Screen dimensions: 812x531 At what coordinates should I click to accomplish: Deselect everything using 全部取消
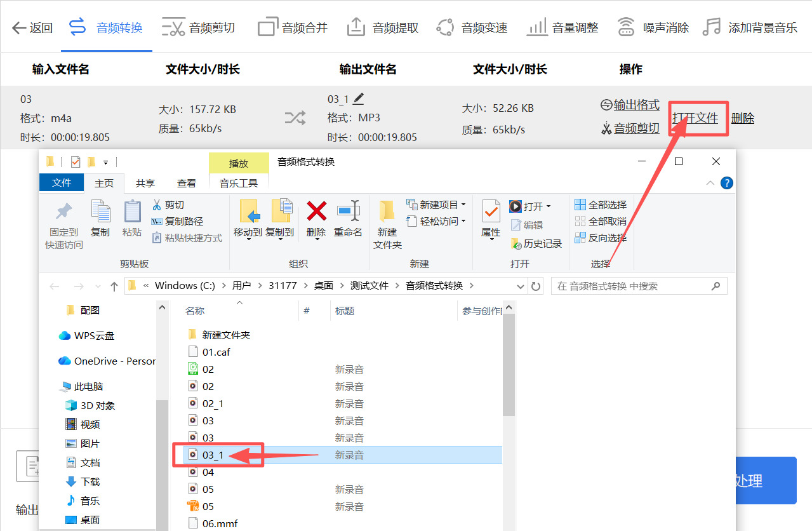click(x=601, y=221)
